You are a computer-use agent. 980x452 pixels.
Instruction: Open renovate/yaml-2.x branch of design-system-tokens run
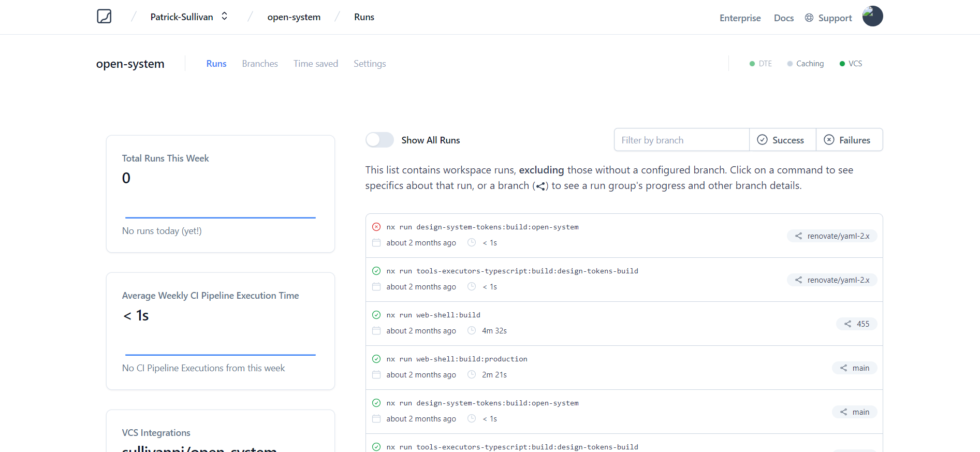832,236
